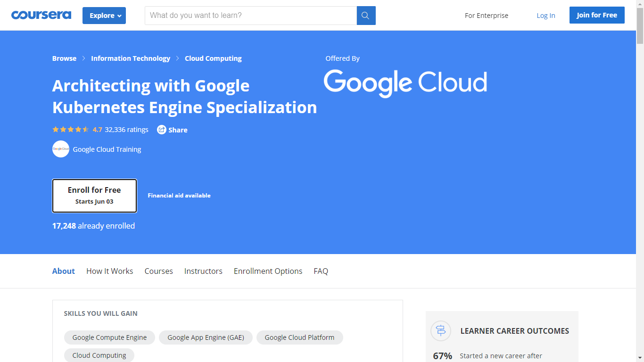The height and width of the screenshot is (362, 644).
Task: Select the Instructors tab
Action: (x=203, y=271)
